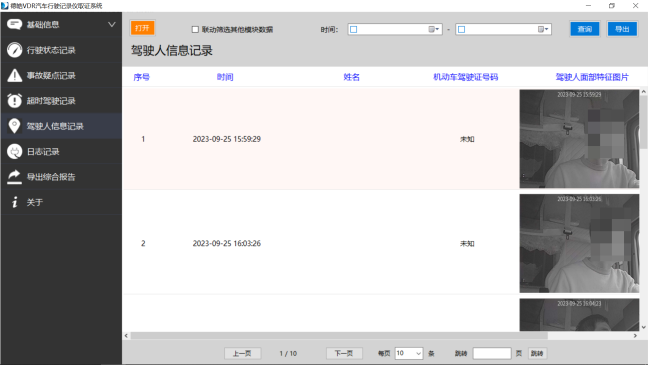Select the 驾驶人信息记录 menu item
The image size is (648, 365).
coord(61,126)
